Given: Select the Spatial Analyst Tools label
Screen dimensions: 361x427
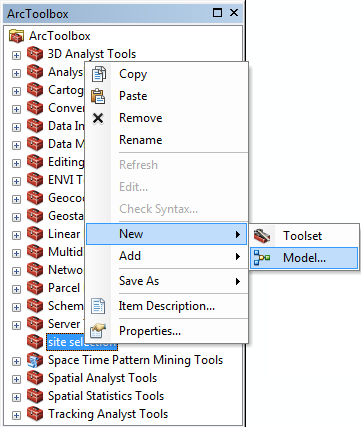Looking at the screenshot, I should 102,378.
